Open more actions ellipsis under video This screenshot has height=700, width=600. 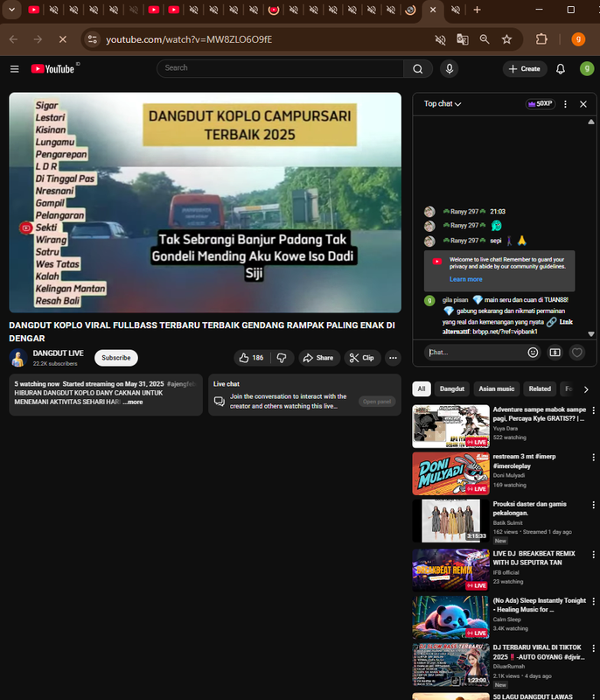393,358
